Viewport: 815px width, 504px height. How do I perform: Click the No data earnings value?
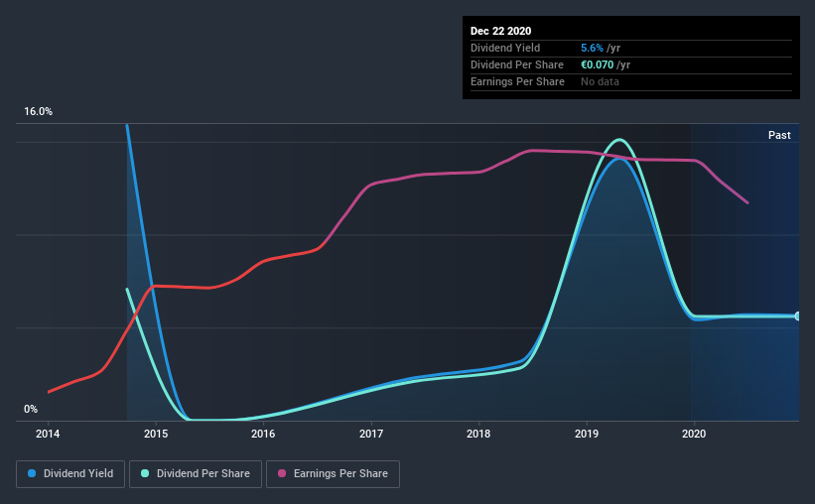pyautogui.click(x=600, y=81)
